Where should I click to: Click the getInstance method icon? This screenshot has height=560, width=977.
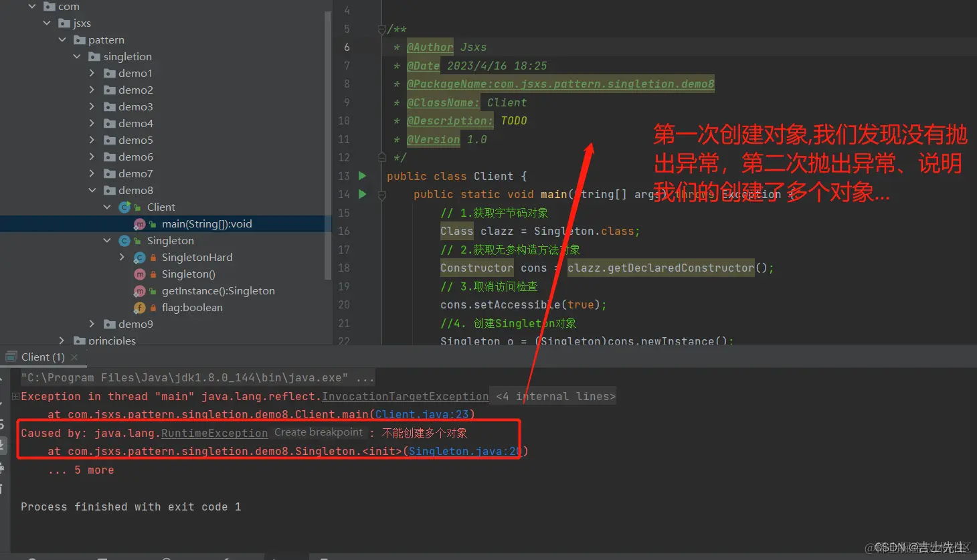139,290
